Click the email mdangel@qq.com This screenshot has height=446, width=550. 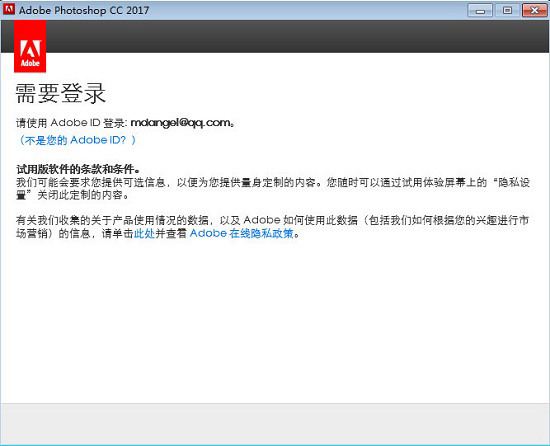(x=181, y=122)
